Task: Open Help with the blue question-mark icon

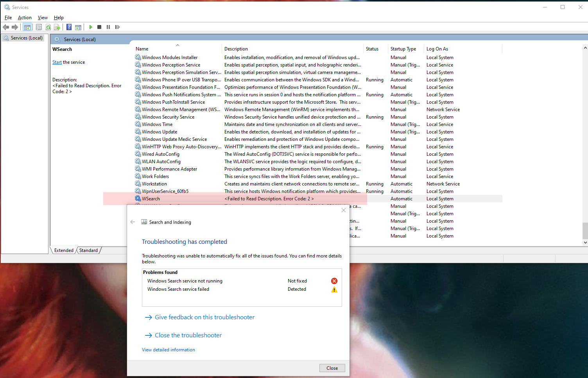Action: click(x=69, y=27)
